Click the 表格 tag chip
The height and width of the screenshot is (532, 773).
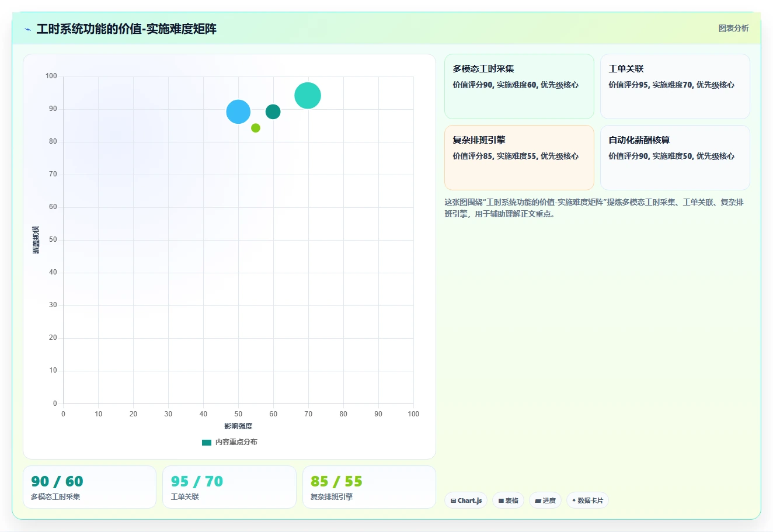click(x=508, y=500)
